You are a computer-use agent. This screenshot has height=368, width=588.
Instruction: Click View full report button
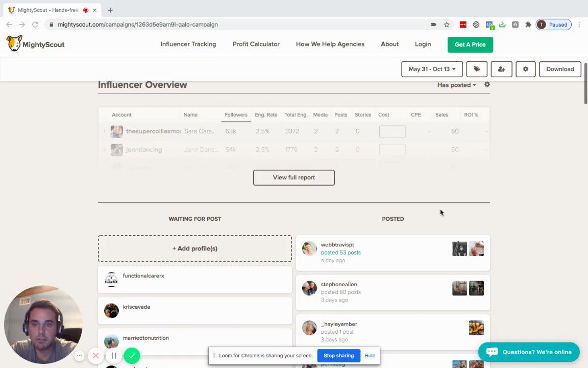tap(293, 177)
